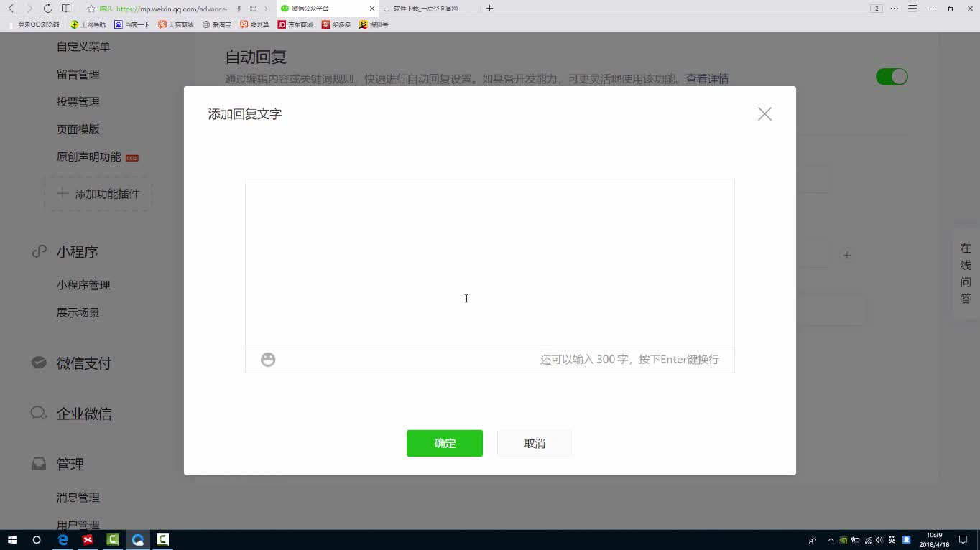The image size is (980, 550).
Task: Click the green 确定 confirm button
Action: pyautogui.click(x=444, y=443)
